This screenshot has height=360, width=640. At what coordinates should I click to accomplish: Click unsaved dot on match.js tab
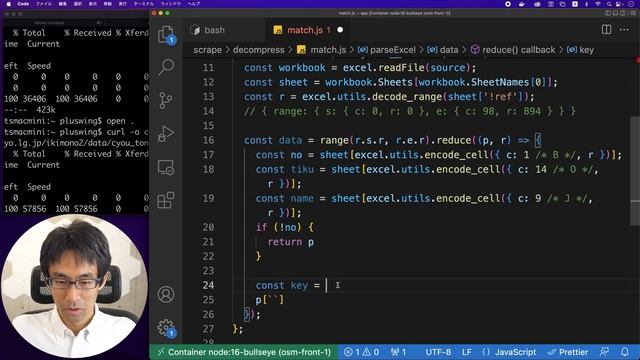click(340, 30)
